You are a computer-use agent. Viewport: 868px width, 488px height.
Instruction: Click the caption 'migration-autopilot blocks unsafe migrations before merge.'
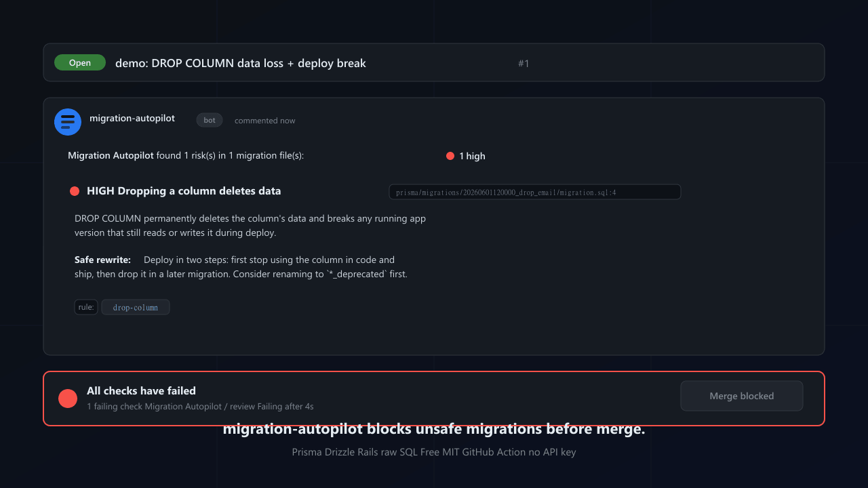[434, 429]
